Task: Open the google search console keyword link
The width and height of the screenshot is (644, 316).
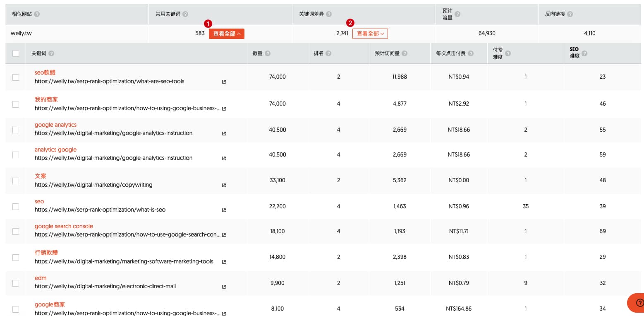Action: pos(64,226)
